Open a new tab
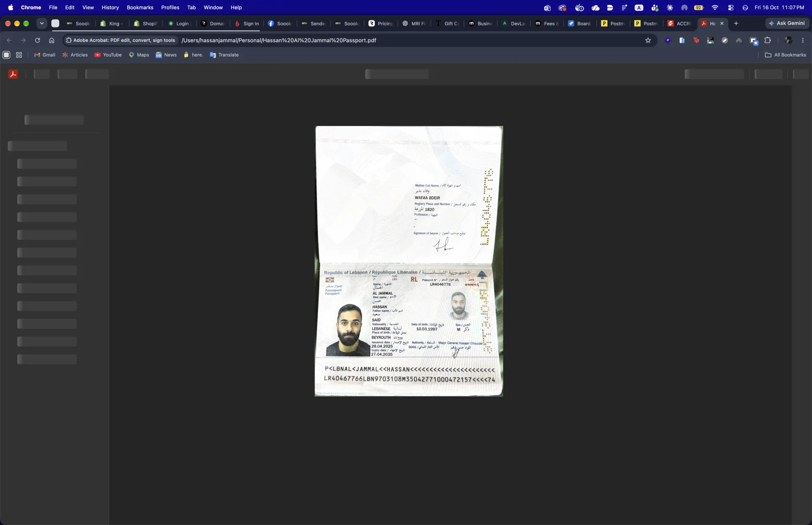Image resolution: width=812 pixels, height=525 pixels. click(736, 23)
